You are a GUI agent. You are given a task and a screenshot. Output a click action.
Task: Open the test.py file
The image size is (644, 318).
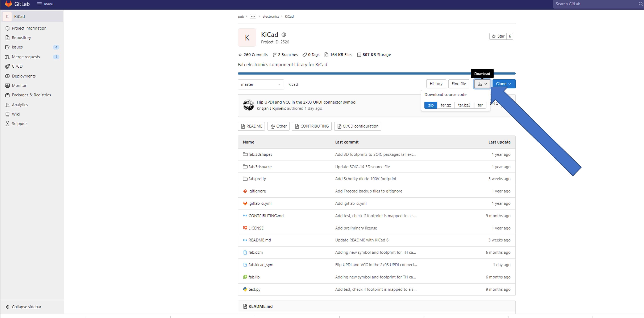coord(254,290)
